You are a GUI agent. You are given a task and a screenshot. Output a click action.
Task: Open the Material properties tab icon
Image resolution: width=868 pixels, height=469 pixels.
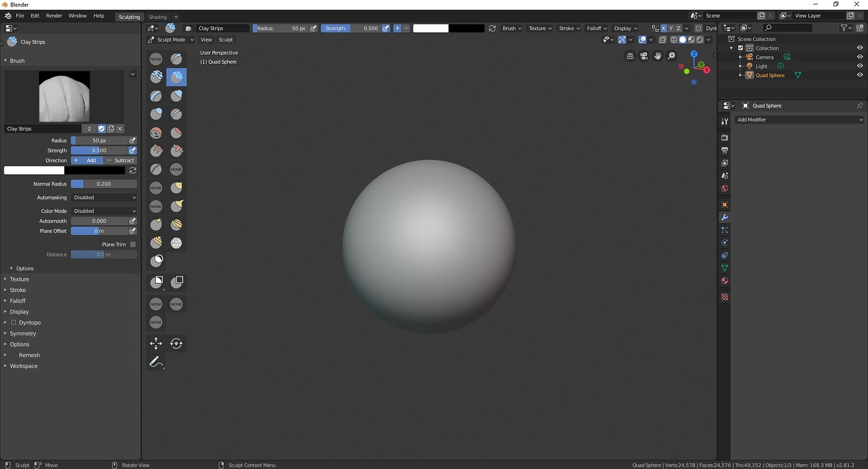point(725,281)
